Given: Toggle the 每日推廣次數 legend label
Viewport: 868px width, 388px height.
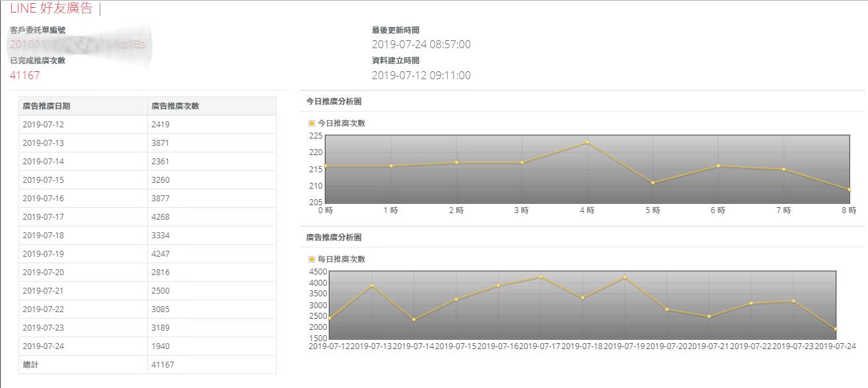Looking at the screenshot, I should [341, 259].
